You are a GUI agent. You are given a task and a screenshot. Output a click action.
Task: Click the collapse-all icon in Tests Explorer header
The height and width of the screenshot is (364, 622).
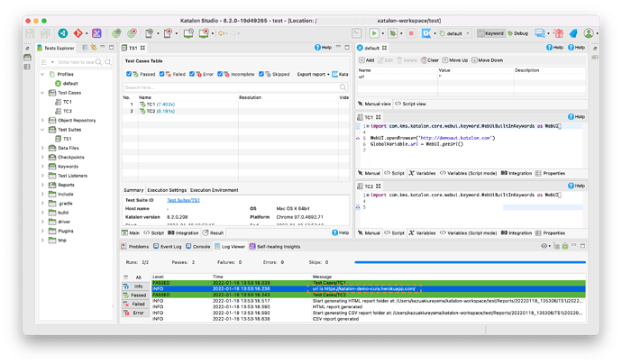(85, 48)
